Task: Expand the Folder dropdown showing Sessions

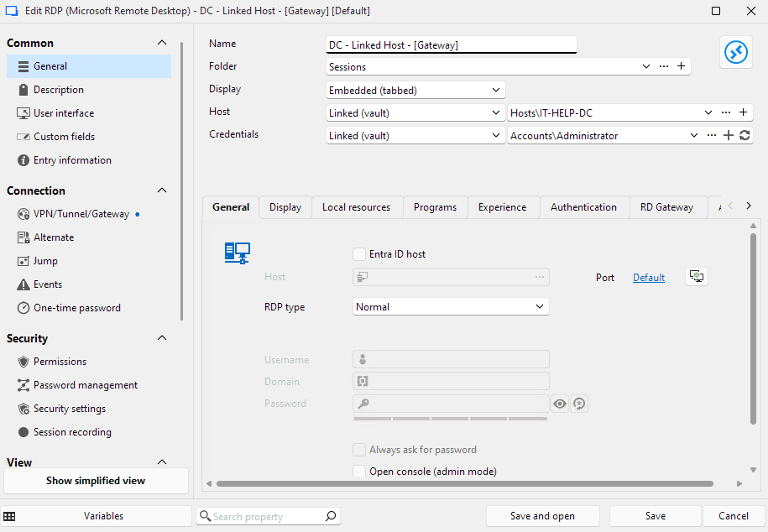Action: [x=646, y=65]
